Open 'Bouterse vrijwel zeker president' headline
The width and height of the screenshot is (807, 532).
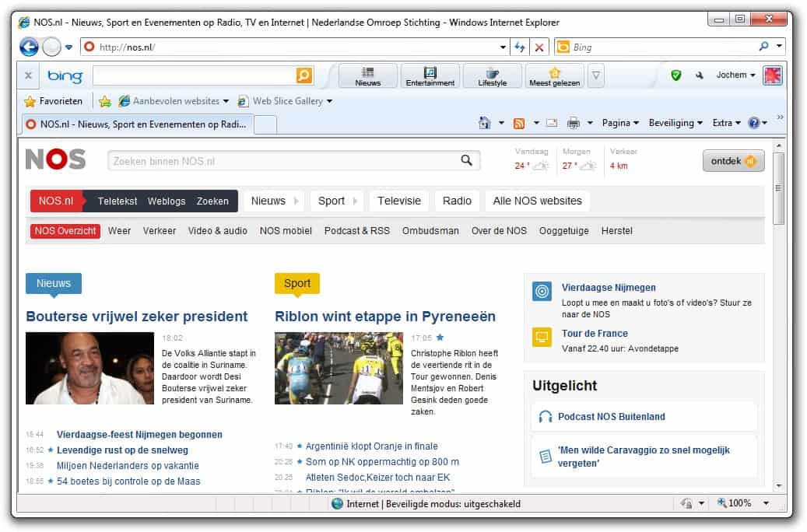point(137,316)
